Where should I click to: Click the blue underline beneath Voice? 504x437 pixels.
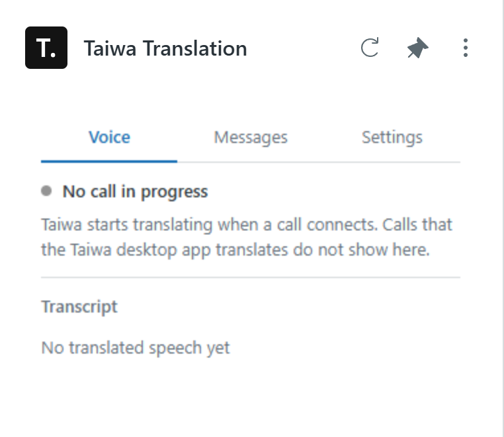(x=109, y=161)
